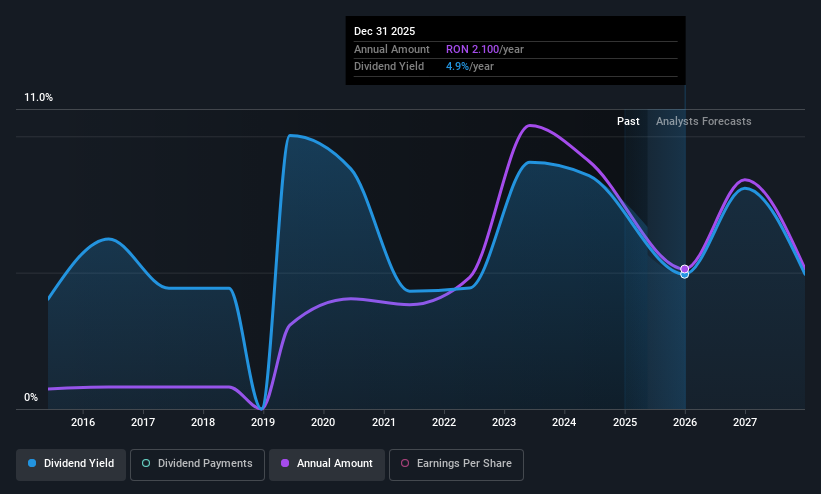
Task: Toggle the Earnings Per Share series
Action: click(x=456, y=464)
